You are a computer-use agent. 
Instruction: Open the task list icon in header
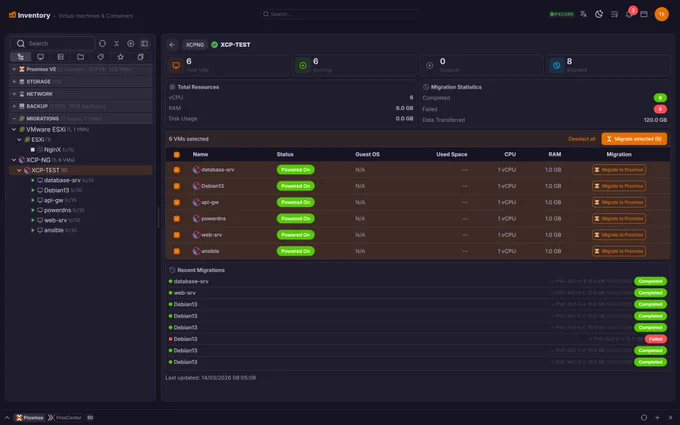click(614, 14)
